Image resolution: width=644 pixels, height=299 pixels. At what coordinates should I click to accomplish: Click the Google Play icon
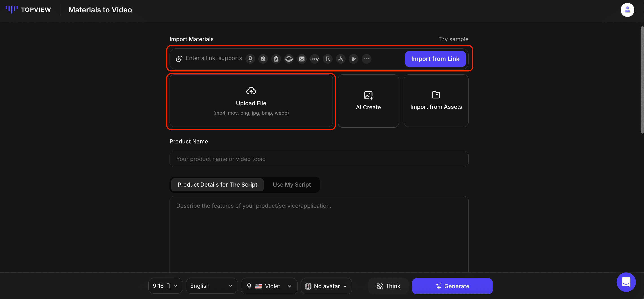tap(353, 59)
